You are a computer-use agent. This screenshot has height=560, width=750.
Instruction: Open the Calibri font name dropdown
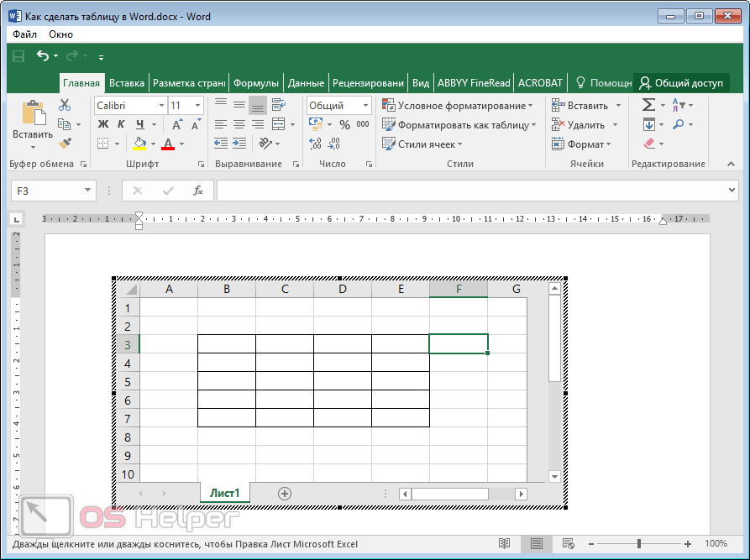[160, 106]
